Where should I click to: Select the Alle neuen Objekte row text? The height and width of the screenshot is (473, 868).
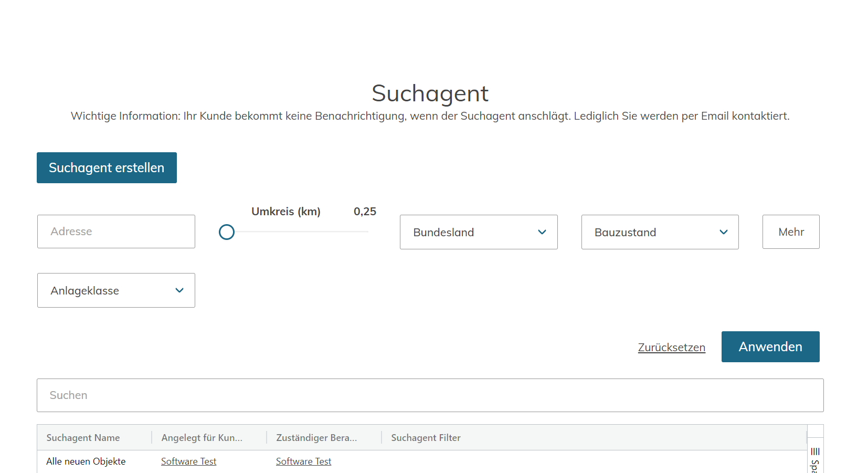point(86,461)
